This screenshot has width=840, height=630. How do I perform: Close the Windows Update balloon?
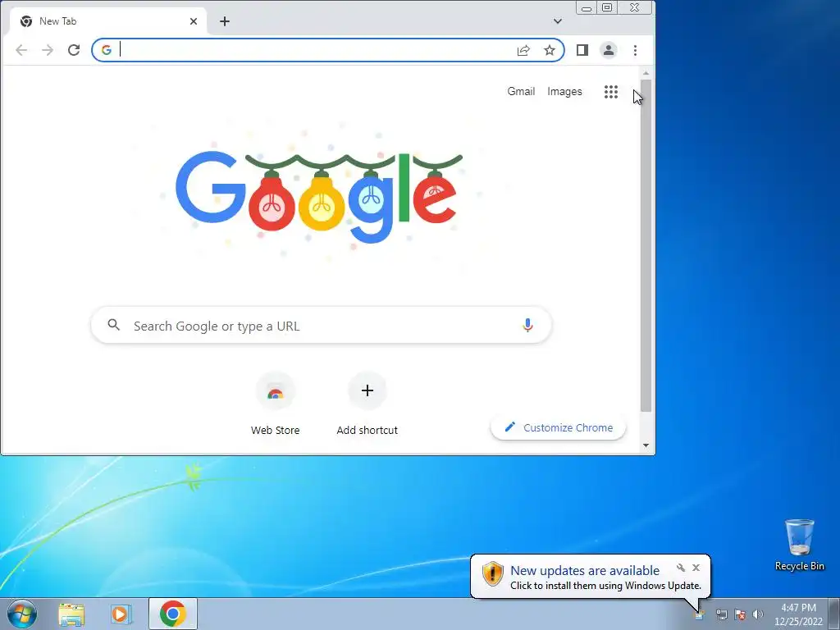pyautogui.click(x=696, y=568)
